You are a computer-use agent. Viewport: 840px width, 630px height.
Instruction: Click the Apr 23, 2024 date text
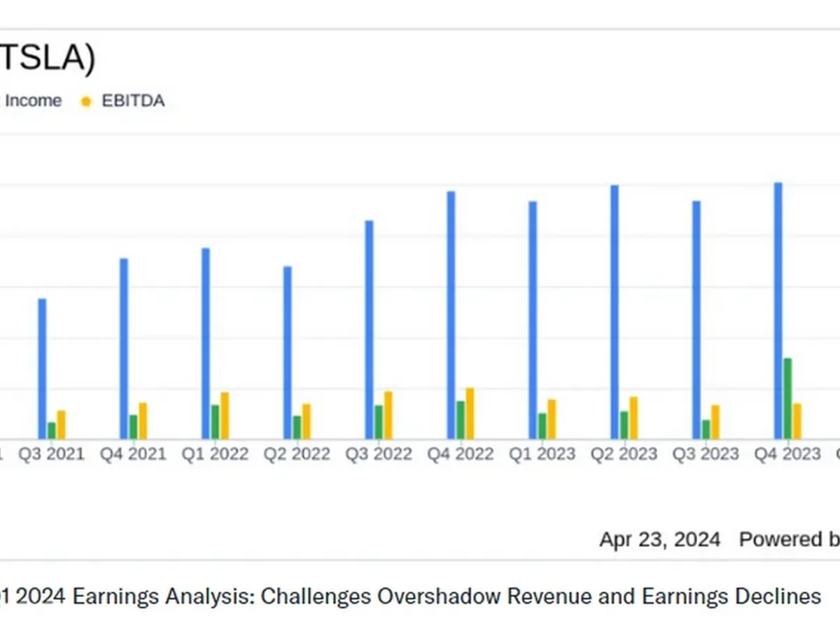tap(659, 540)
